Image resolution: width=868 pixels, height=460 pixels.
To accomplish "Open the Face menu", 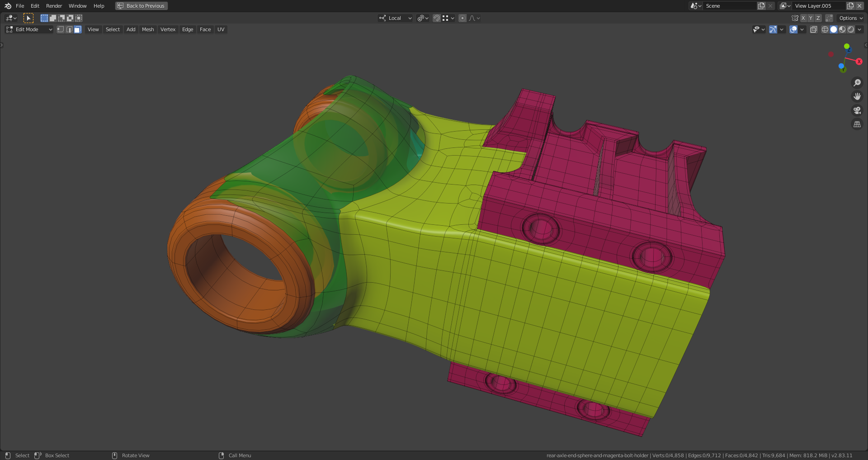I will click(205, 29).
